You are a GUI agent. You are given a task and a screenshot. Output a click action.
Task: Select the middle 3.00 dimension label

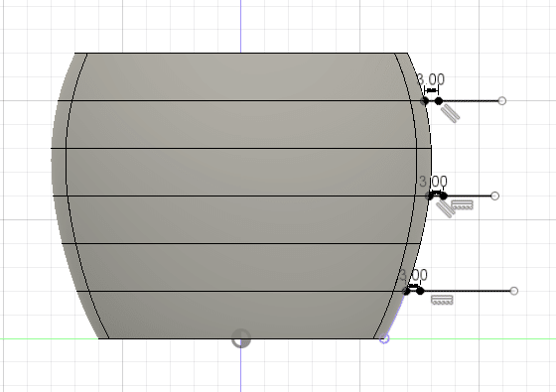(433, 182)
